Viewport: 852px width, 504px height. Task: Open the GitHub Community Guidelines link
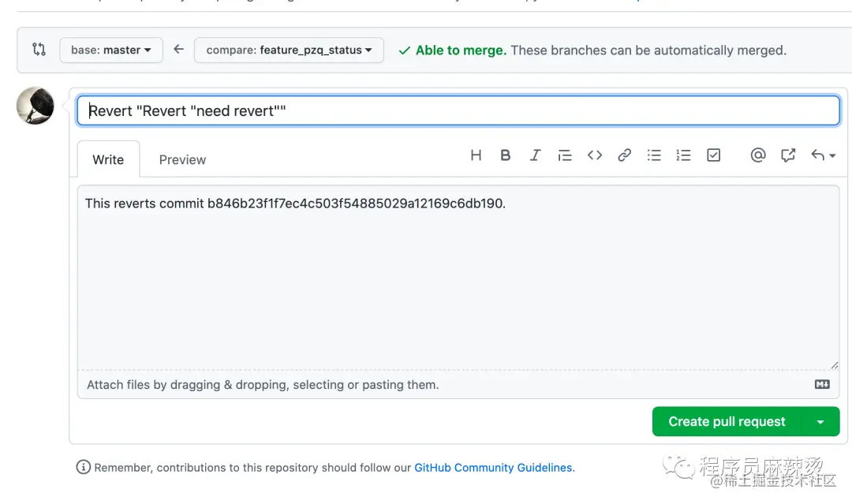pos(493,468)
